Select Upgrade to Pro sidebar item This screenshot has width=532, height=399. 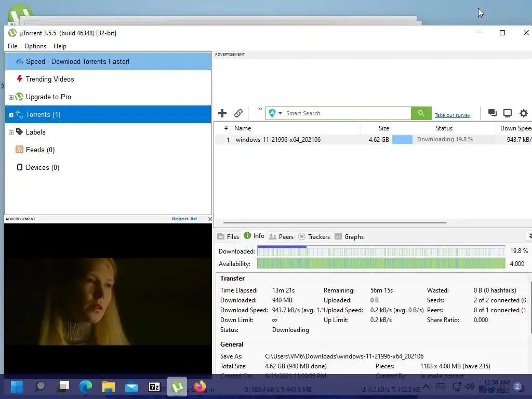[48, 97]
